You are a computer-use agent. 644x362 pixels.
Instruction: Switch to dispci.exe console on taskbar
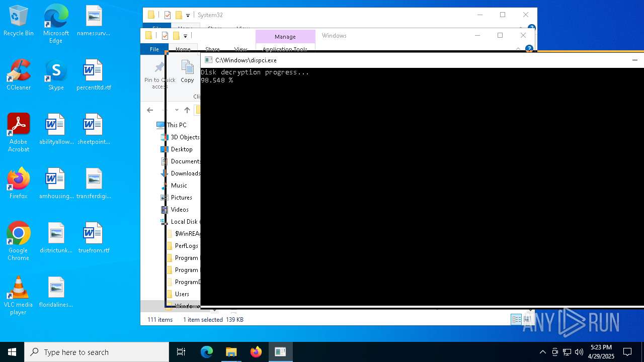tap(280, 352)
